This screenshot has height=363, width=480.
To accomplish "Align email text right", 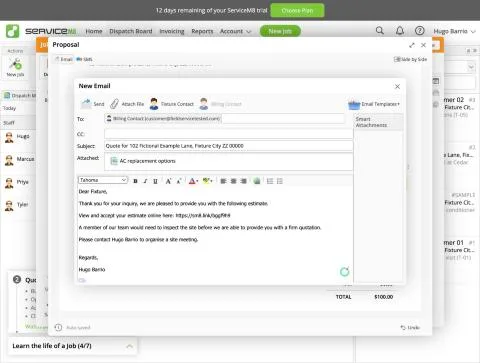I will click(244, 181).
